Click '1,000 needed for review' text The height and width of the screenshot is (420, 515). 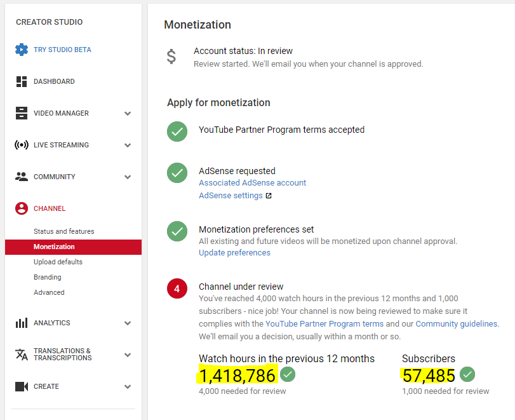point(445,391)
